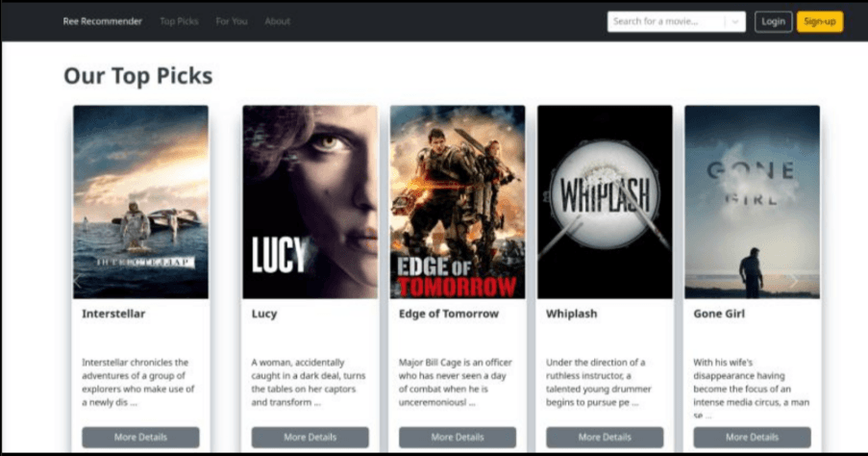Select the Interstellar movie poster
This screenshot has height=456, width=868.
140,202
